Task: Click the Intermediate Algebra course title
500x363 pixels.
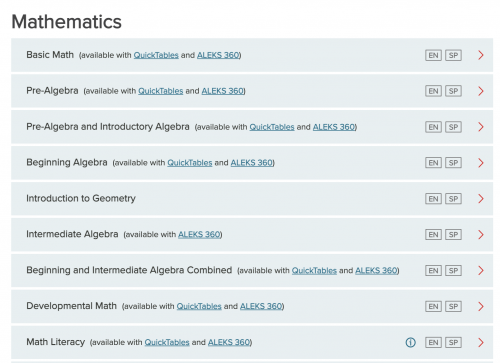Action: click(x=72, y=234)
